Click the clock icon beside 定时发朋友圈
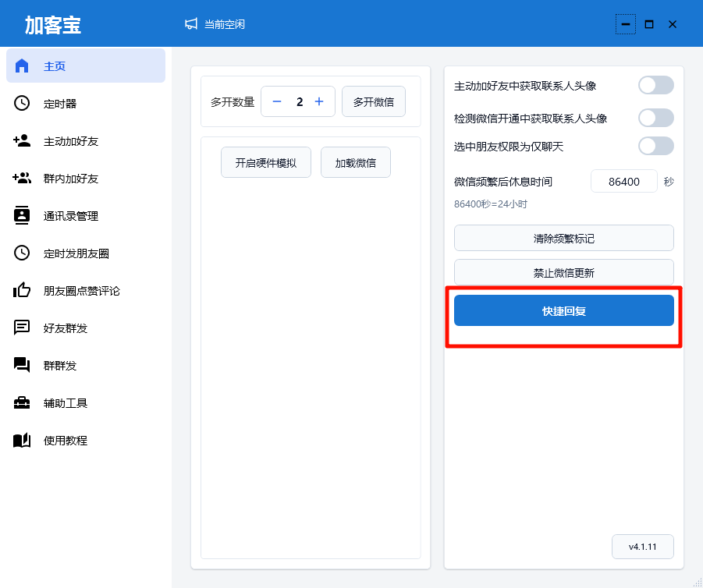703x588 pixels. (22, 253)
